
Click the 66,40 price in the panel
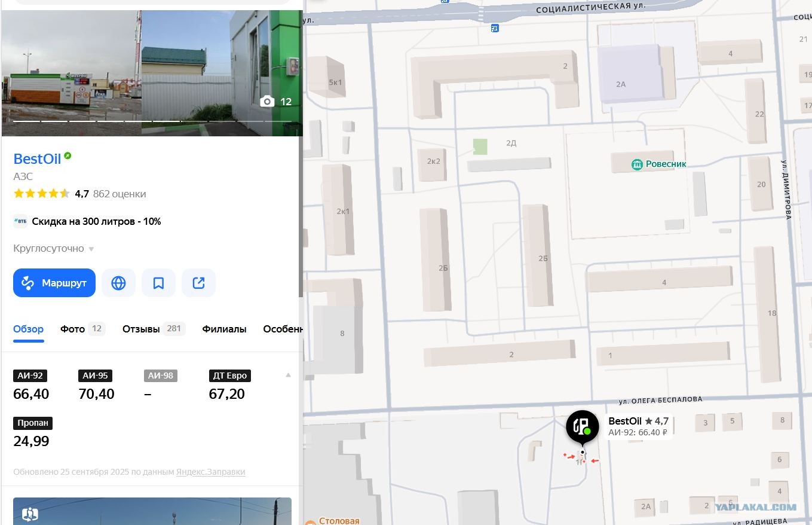tap(31, 394)
